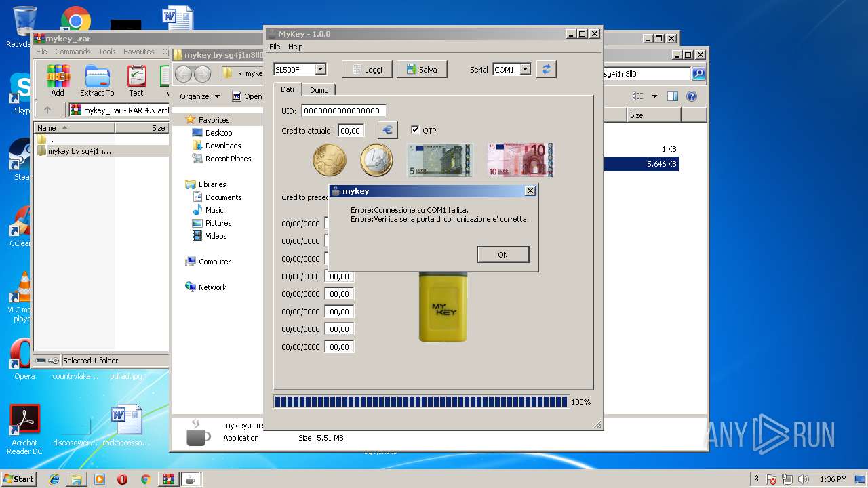Toggle Explorer preview pane icon
The image size is (868, 488).
pyautogui.click(x=672, y=96)
